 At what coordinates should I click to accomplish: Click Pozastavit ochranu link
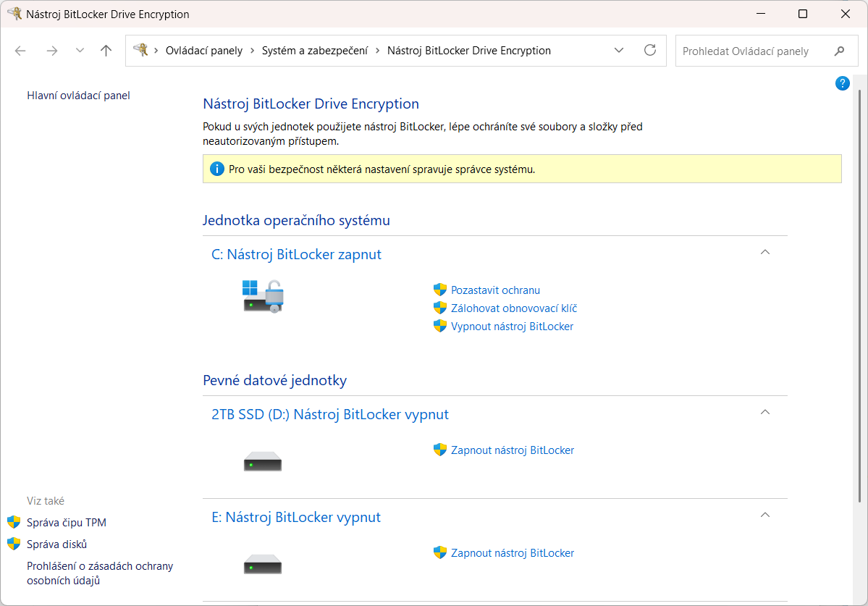[x=495, y=290]
